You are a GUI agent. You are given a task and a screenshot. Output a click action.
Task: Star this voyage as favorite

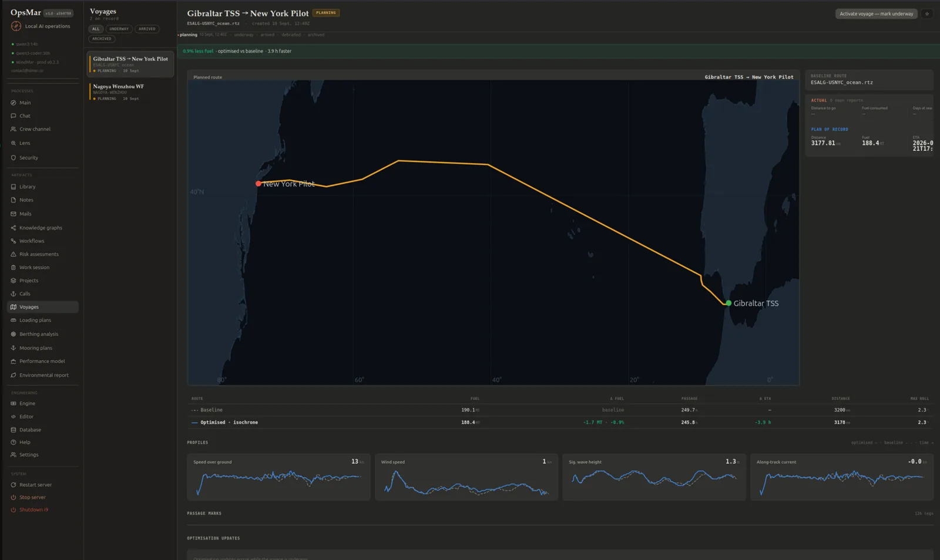(x=927, y=14)
